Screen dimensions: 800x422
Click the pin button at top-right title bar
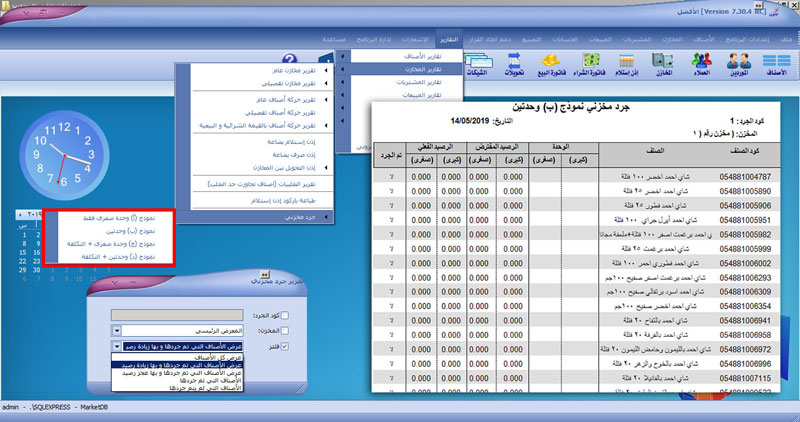point(758,5)
